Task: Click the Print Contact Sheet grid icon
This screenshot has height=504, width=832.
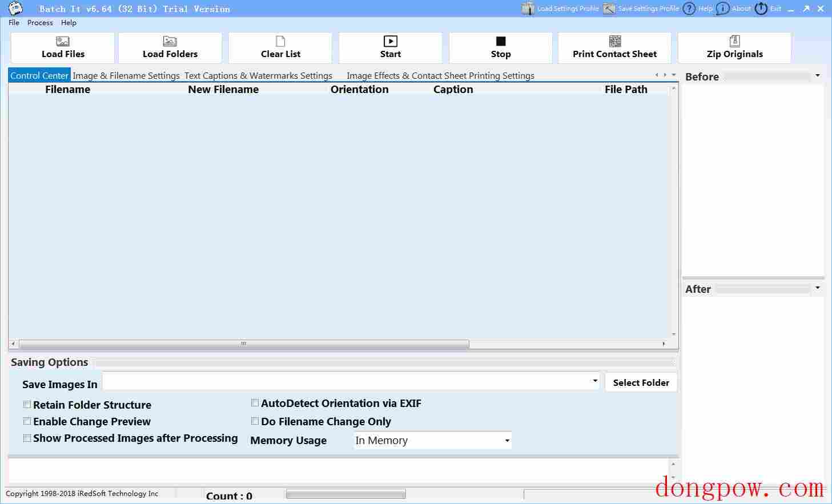Action: point(615,41)
